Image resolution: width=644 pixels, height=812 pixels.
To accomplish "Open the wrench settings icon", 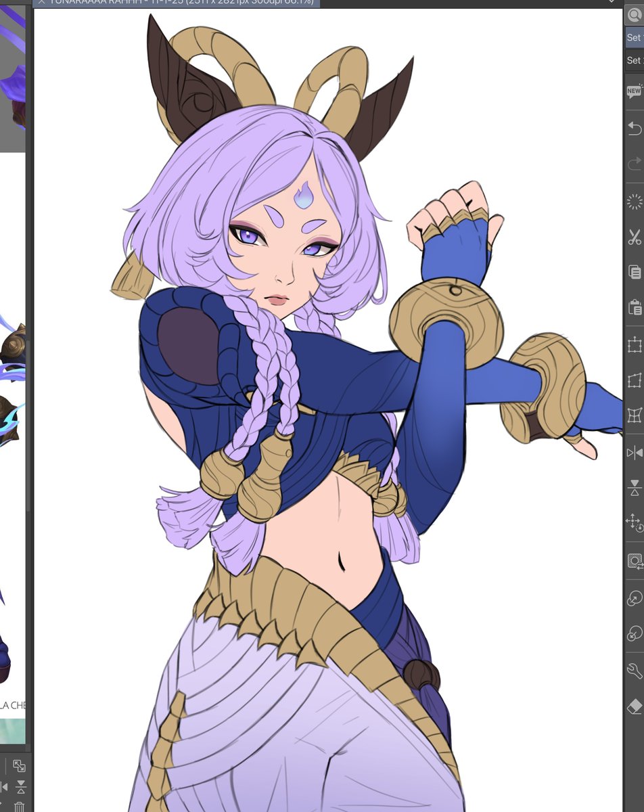I will [634, 671].
